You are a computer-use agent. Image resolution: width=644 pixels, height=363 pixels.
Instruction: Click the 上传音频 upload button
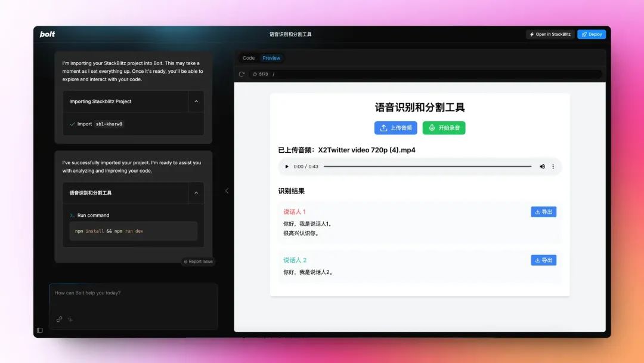point(395,128)
